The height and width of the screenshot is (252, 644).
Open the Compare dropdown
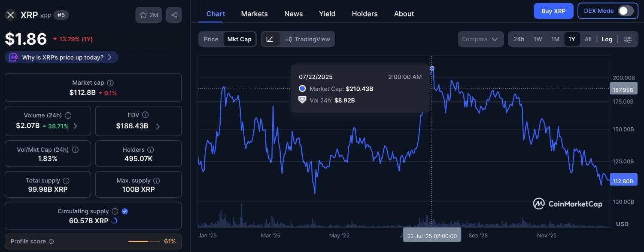[480, 39]
